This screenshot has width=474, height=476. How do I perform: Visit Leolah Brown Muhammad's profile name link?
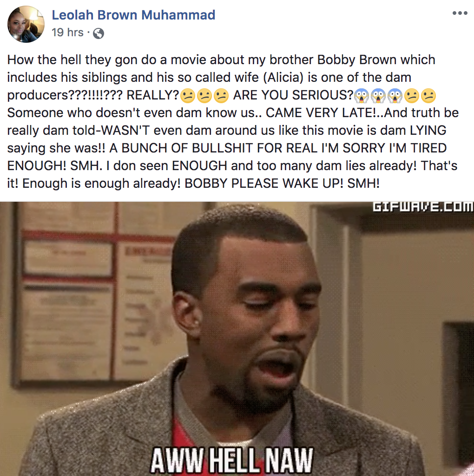click(133, 15)
